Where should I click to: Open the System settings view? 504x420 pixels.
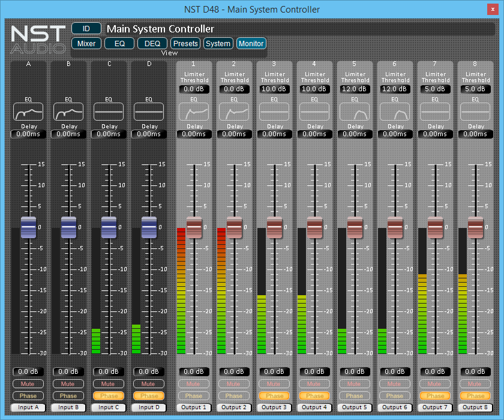coord(218,43)
